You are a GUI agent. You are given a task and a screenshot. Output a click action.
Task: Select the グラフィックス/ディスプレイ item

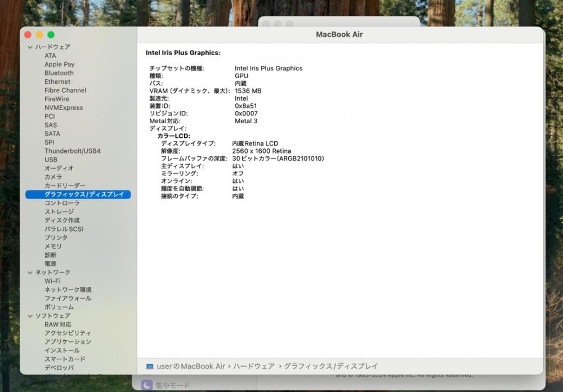[x=78, y=195]
